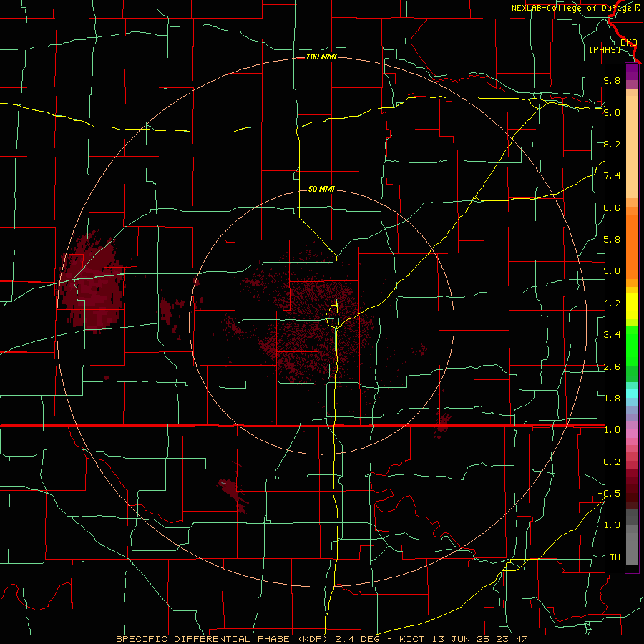Click the -0.5 color scale value
Viewport: 644px width, 644px height.
tap(609, 494)
